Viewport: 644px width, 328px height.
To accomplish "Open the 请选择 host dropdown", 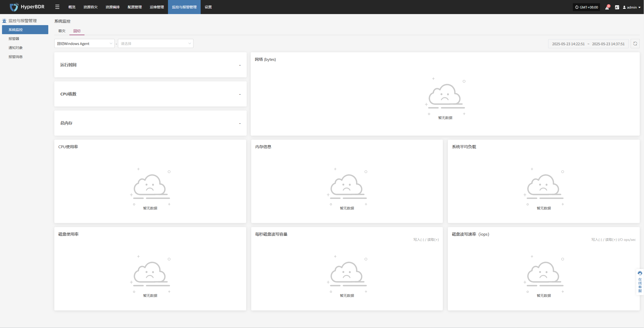I will [x=156, y=43].
